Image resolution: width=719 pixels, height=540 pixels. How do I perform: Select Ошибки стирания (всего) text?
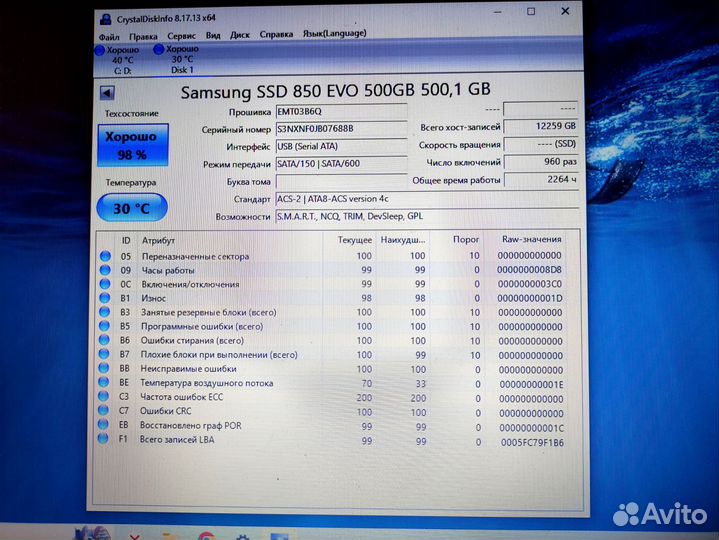coord(192,341)
